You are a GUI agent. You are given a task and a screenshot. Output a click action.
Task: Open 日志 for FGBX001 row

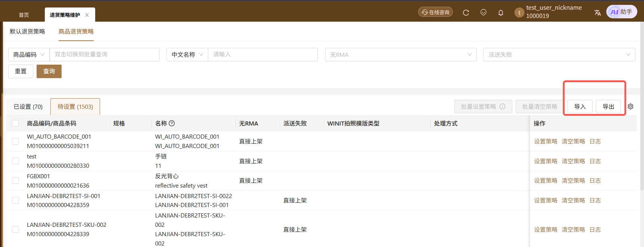coord(595,180)
